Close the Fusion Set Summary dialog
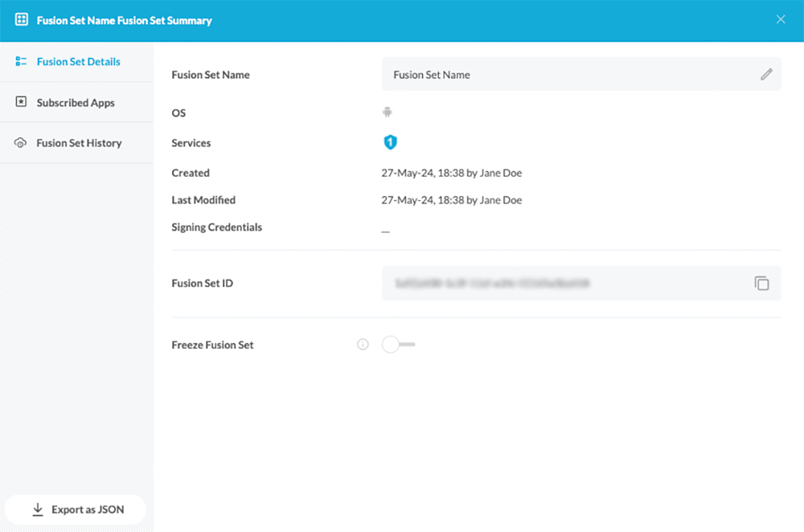The height and width of the screenshot is (532, 804). (781, 20)
